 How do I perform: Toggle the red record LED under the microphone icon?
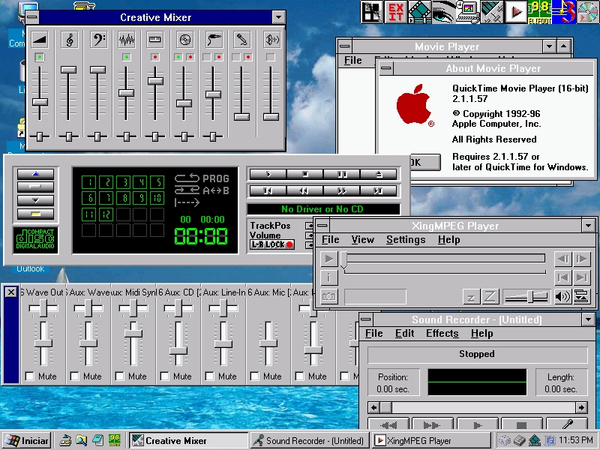pyautogui.click(x=248, y=57)
